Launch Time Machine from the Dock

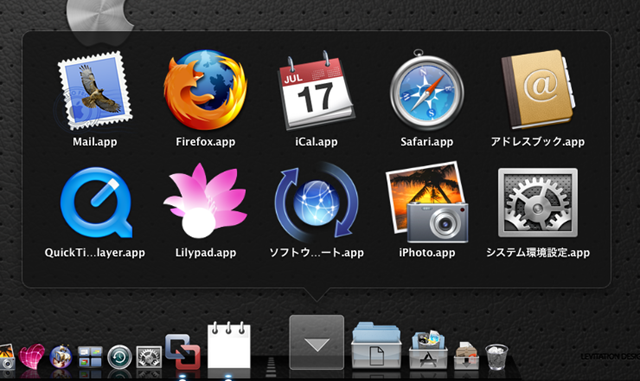(x=120, y=357)
